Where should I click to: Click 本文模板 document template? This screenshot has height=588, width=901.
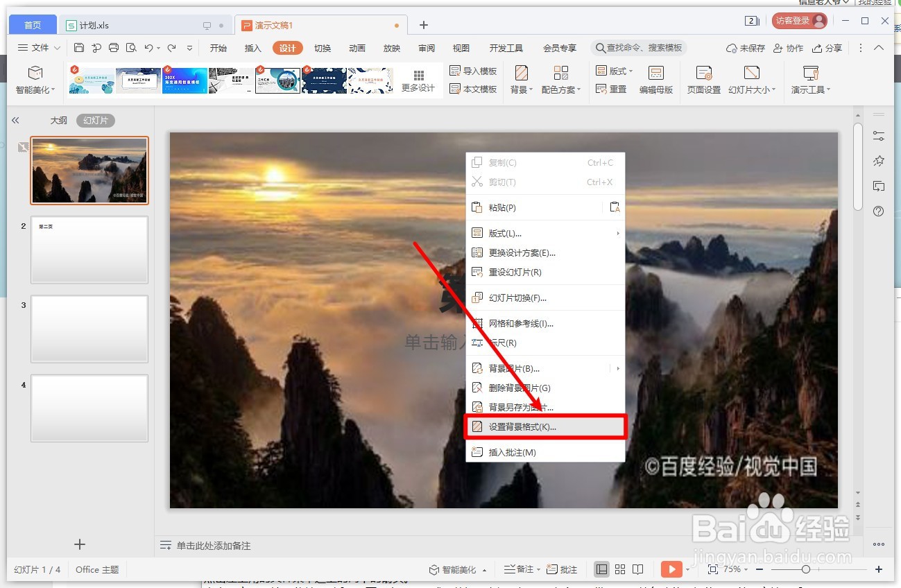coord(473,89)
